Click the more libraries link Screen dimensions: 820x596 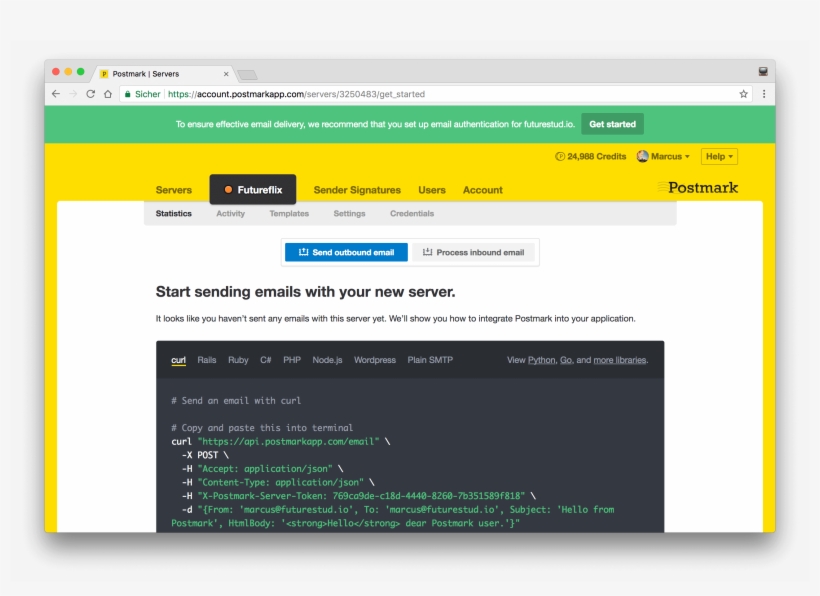618,360
